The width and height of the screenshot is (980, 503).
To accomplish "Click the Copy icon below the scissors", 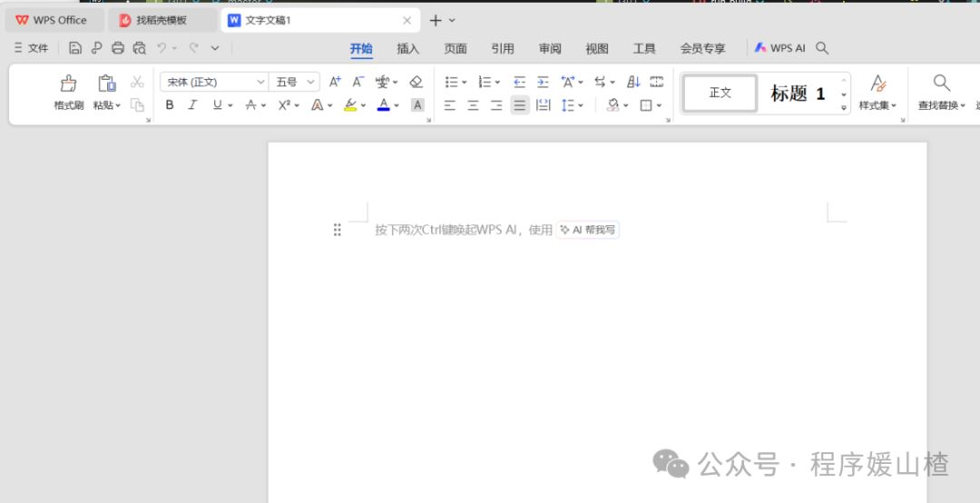I will pyautogui.click(x=137, y=105).
